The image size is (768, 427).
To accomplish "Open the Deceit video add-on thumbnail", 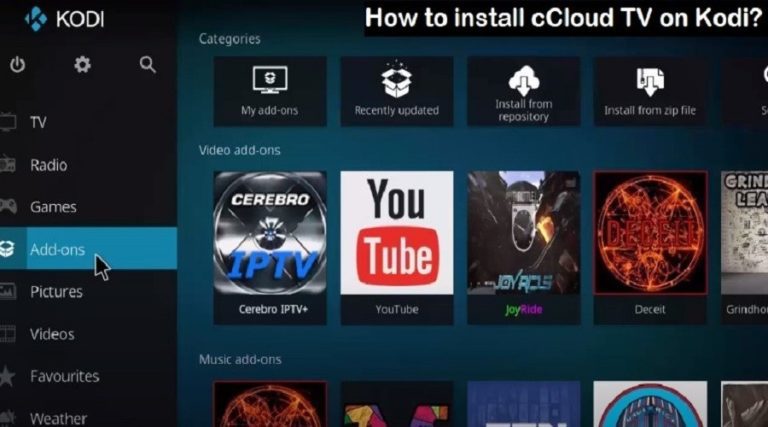I will pyautogui.click(x=650, y=233).
